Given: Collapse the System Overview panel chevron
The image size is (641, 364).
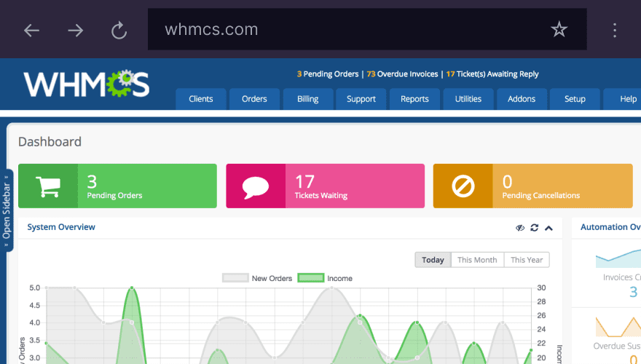Looking at the screenshot, I should pyautogui.click(x=548, y=228).
